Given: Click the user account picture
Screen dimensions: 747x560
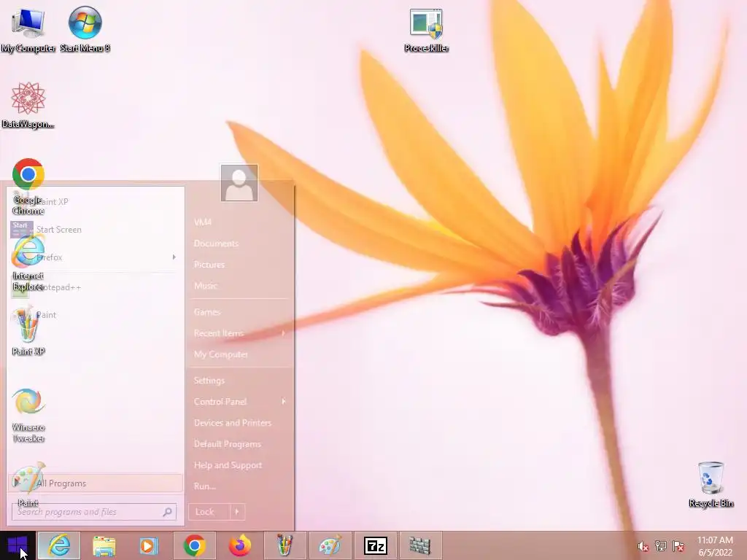Looking at the screenshot, I should point(239,183).
